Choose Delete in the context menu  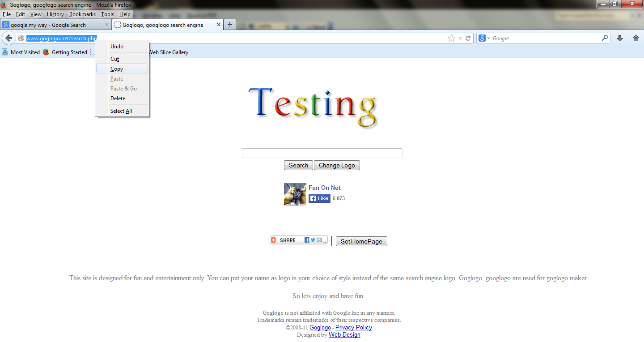[122, 98]
